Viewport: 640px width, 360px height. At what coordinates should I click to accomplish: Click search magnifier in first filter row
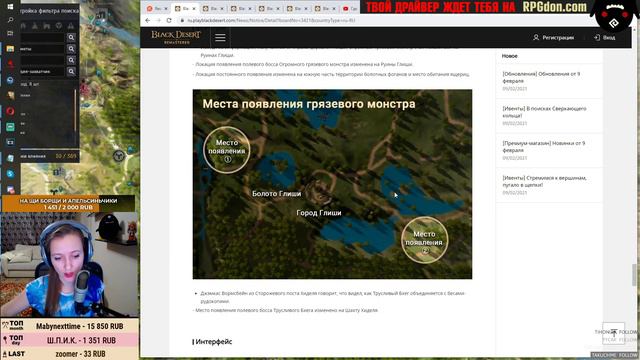pos(71,38)
